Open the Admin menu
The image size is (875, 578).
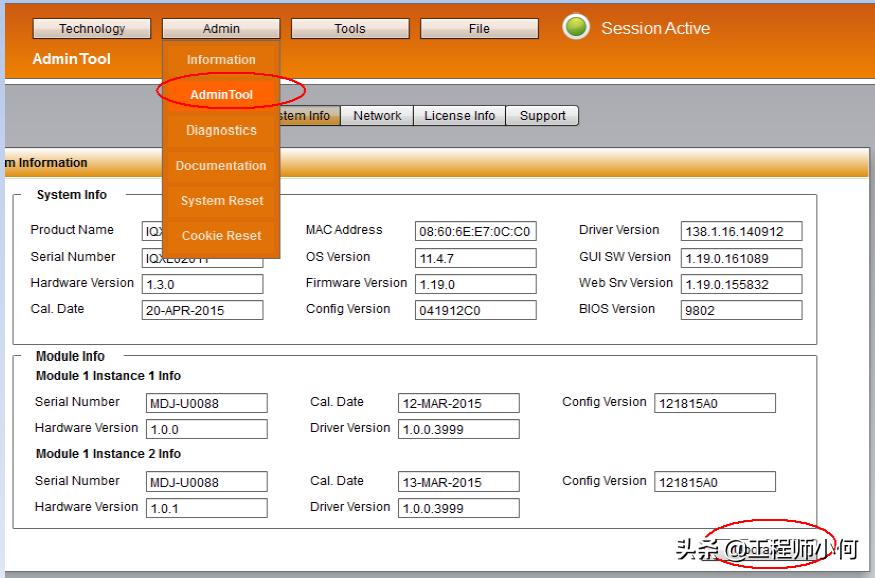[221, 29]
